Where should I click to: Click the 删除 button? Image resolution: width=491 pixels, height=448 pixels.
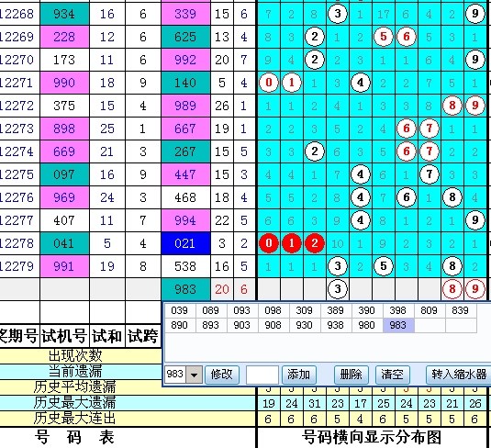351,375
